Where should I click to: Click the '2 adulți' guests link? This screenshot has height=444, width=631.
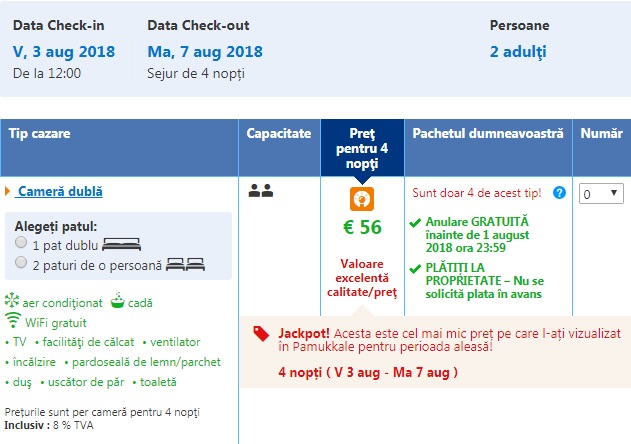click(517, 52)
